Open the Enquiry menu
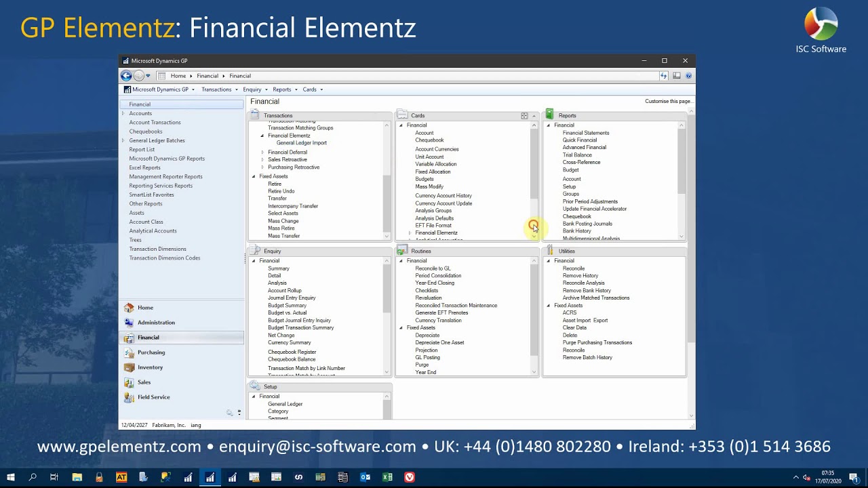Image resolution: width=868 pixels, height=488 pixels. pos(255,89)
